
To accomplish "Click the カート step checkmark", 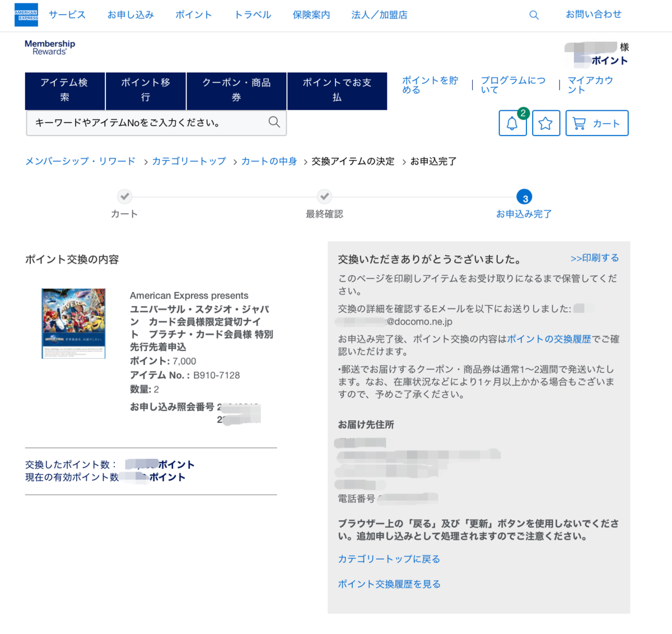I will 124,196.
